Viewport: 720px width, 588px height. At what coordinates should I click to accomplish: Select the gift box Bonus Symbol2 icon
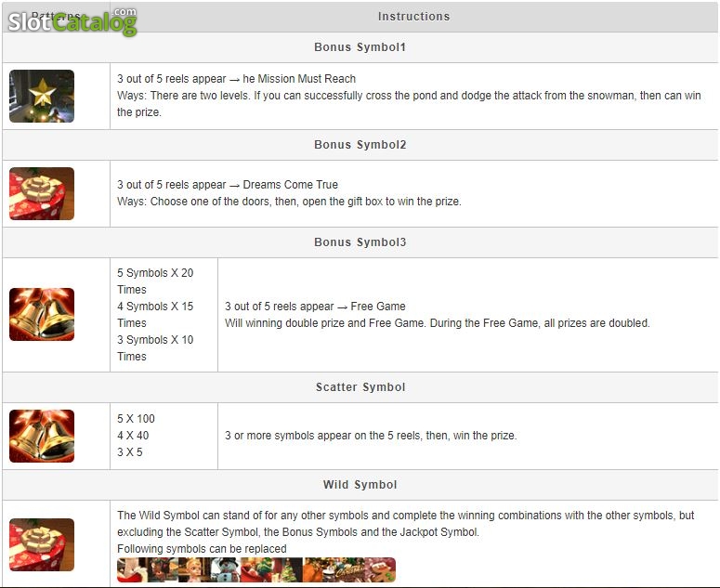coord(41,194)
